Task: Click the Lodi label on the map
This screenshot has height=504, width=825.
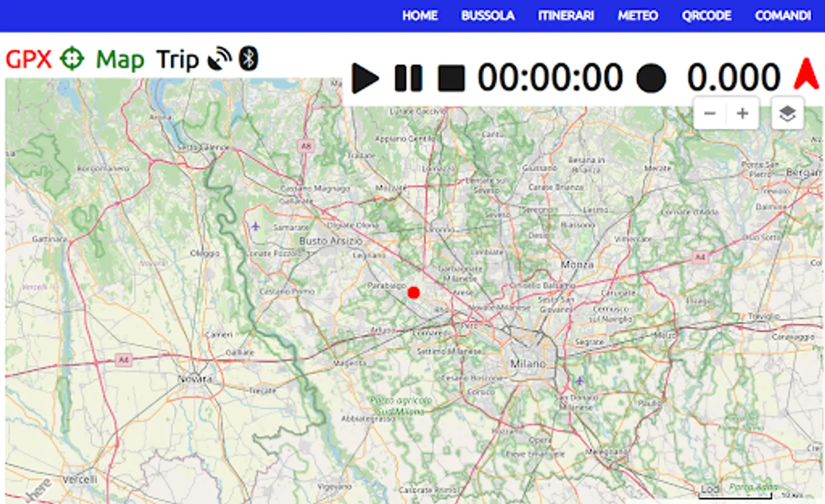Action: click(x=710, y=489)
